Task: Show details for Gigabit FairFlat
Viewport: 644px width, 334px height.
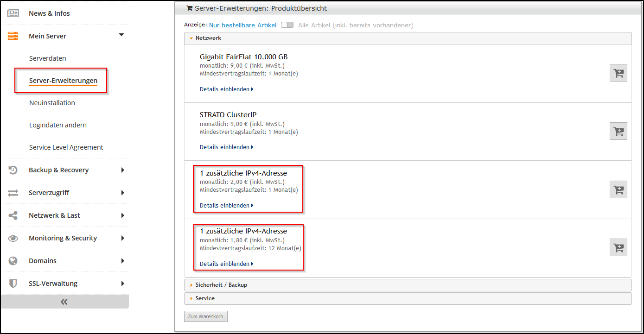Action: 226,89
